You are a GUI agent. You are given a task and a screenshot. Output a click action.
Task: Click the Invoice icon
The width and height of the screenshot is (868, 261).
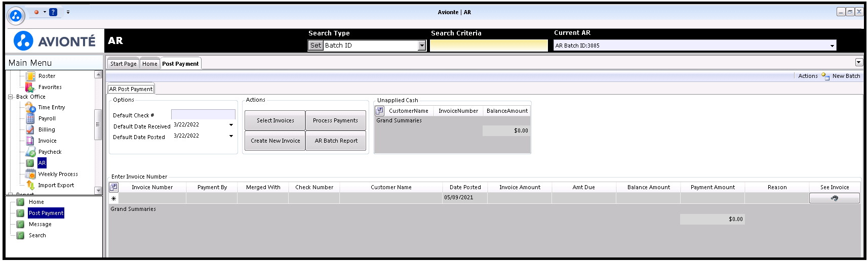[30, 141]
